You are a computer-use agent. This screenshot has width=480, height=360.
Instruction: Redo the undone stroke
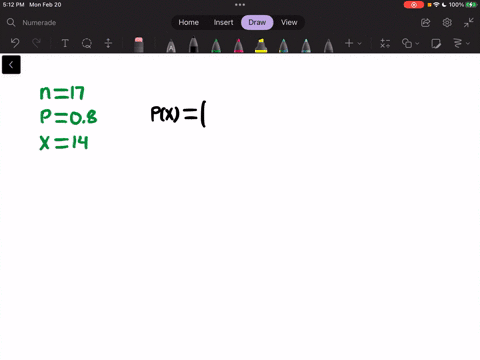click(x=36, y=43)
